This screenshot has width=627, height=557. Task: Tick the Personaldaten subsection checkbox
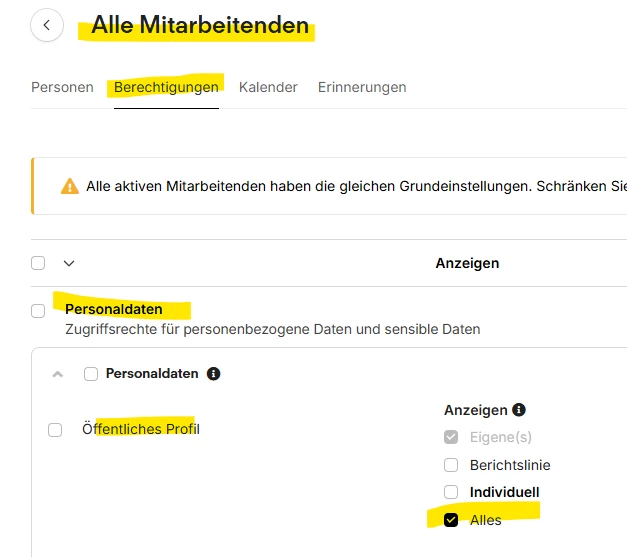point(91,374)
